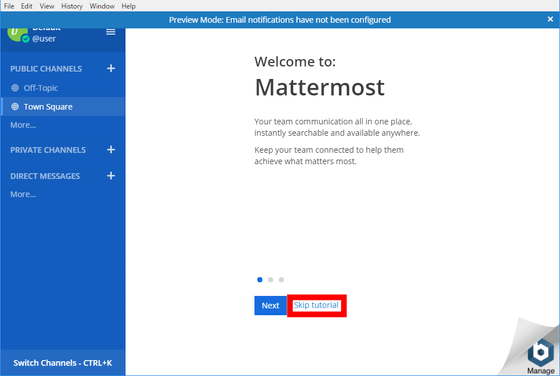The image size is (560, 376).
Task: Skip the tutorial
Action: click(316, 305)
